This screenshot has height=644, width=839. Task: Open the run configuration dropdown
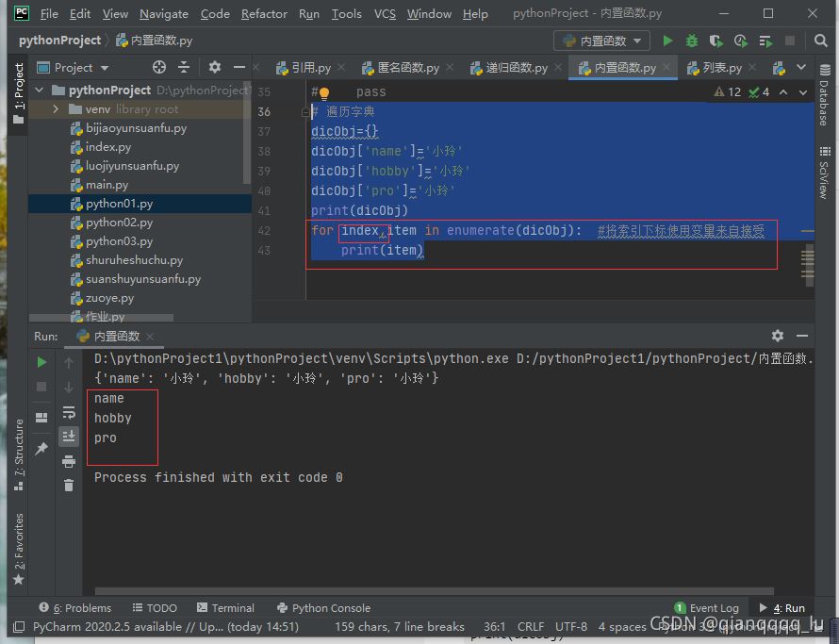tap(601, 41)
